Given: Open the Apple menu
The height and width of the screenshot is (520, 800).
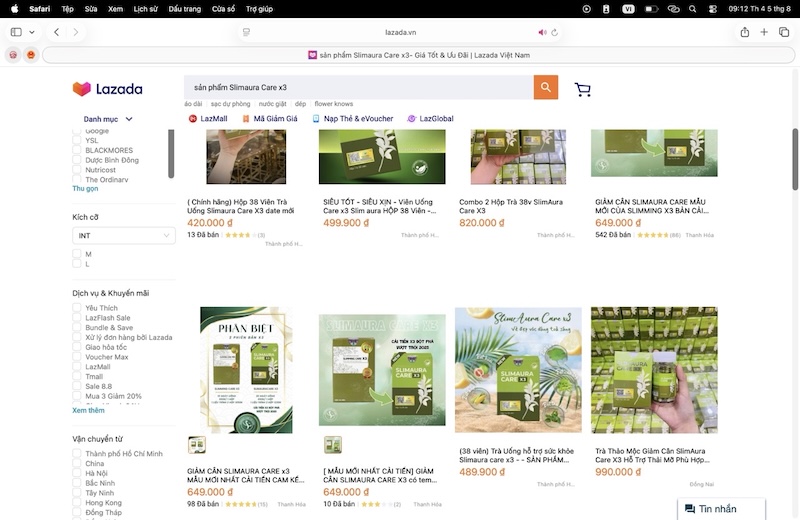Looking at the screenshot, I should pos(14,9).
